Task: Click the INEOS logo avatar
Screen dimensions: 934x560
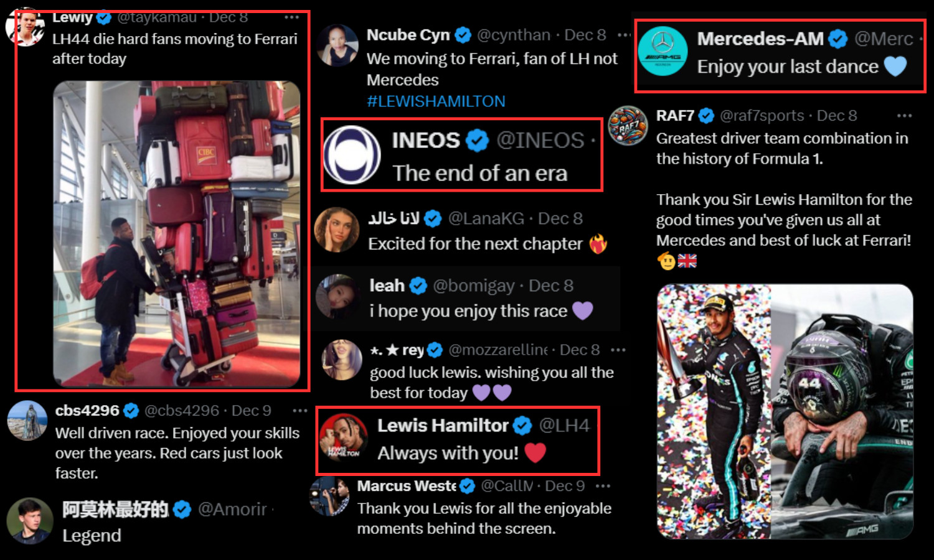Action: [x=352, y=154]
